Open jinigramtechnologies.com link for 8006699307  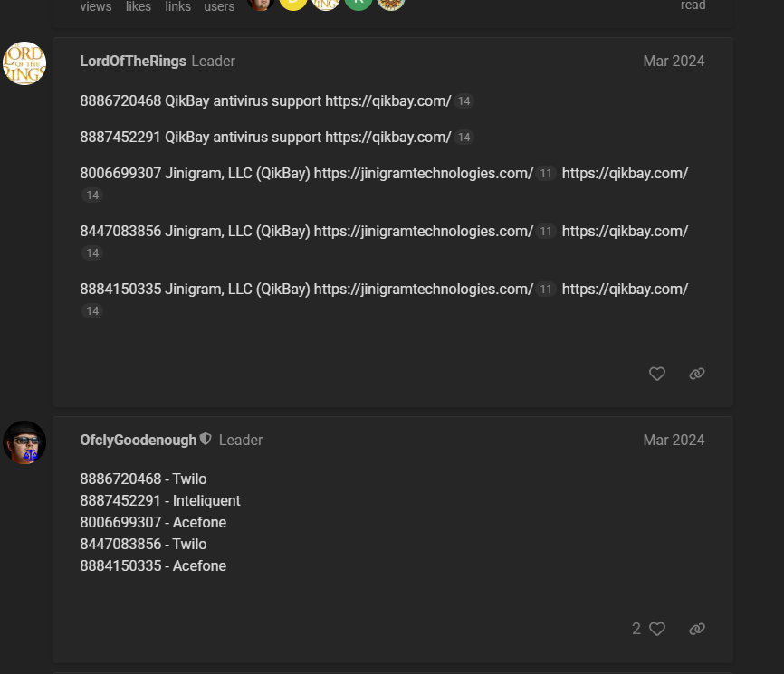click(x=423, y=174)
